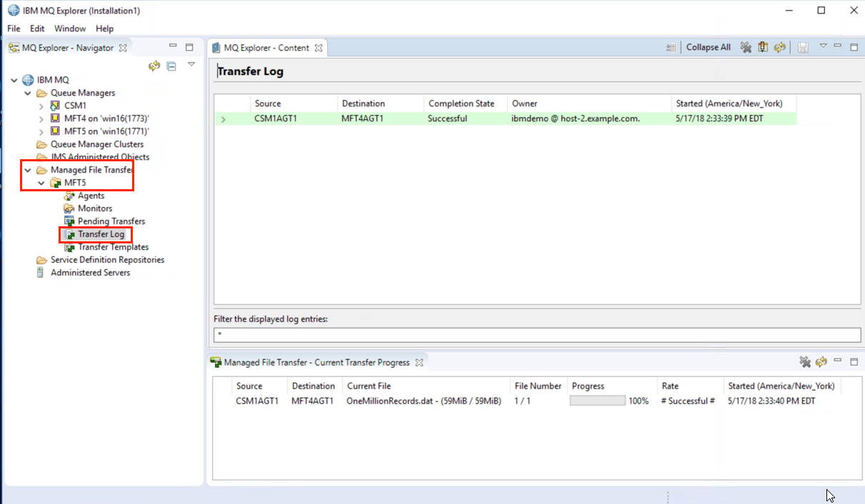The width and height of the screenshot is (865, 504).
Task: Close the MQ Explorer - Navigator tab
Action: pos(123,48)
